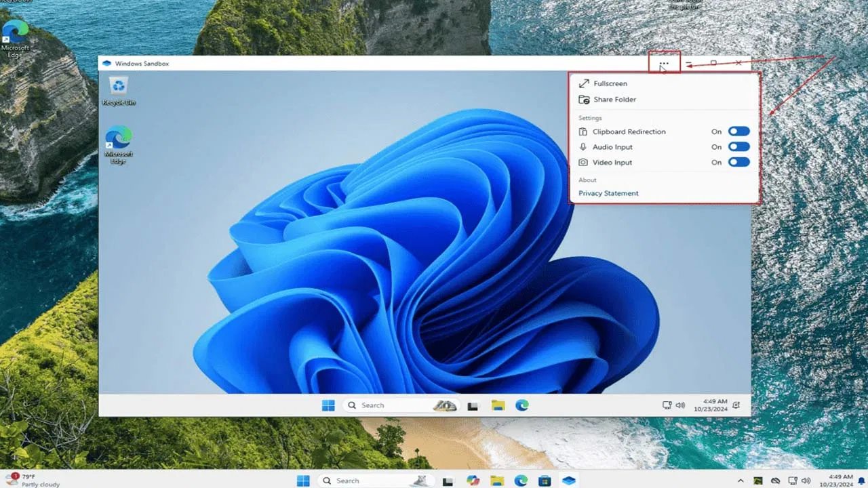Open the sandbox clock showing 4:49 AM
Image resolution: width=868 pixels, height=488 pixels.
click(x=710, y=405)
